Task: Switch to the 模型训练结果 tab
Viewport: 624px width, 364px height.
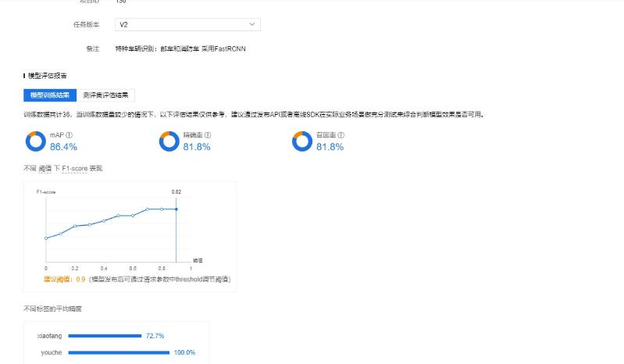Action: pyautogui.click(x=50, y=95)
